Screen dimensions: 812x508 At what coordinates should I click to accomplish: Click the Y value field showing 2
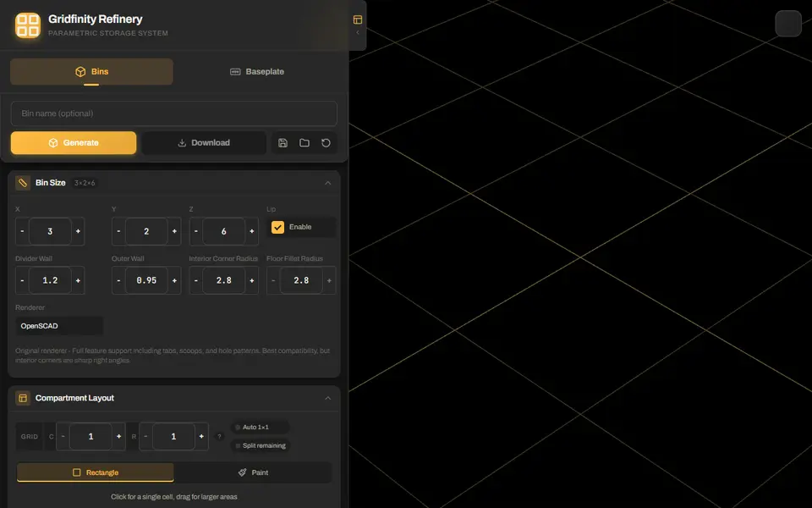click(x=146, y=231)
